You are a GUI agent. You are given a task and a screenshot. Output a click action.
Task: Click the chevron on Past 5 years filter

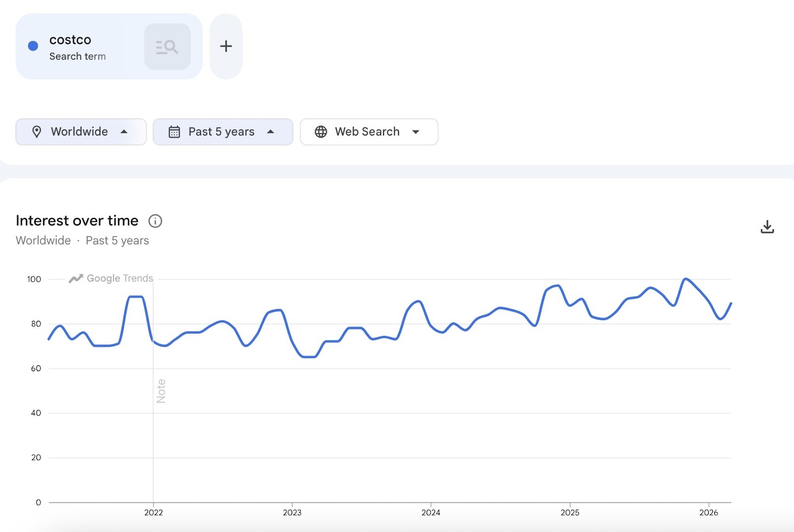(270, 132)
